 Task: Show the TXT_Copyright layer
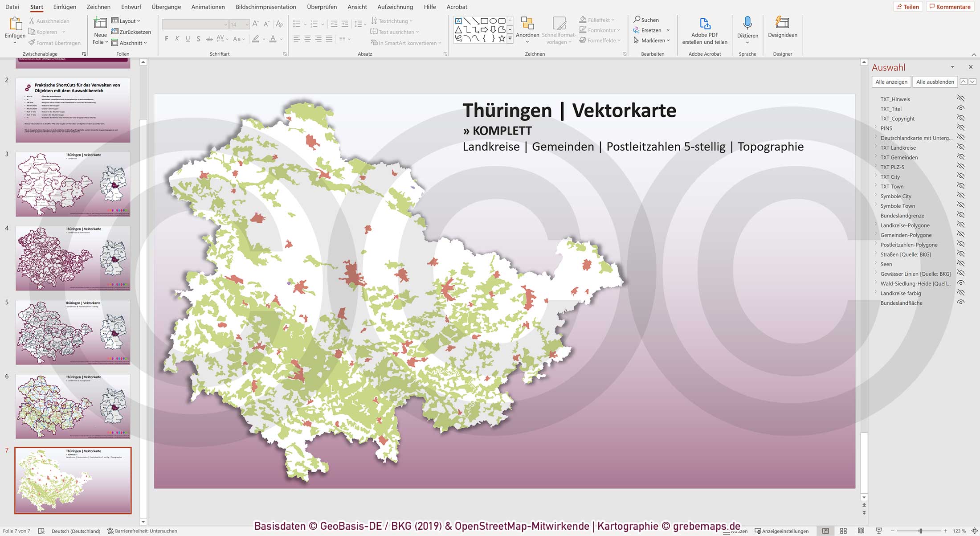(961, 119)
